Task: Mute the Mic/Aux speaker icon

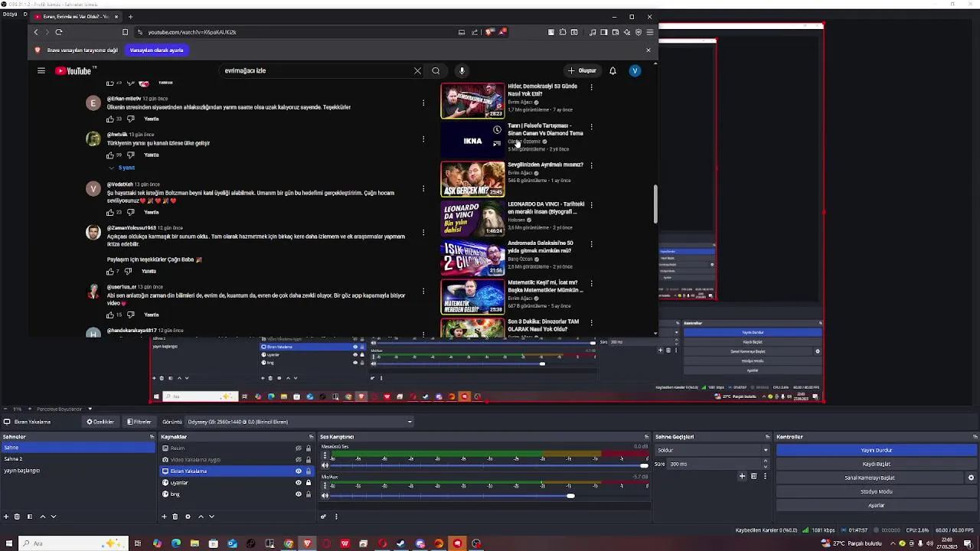Action: click(x=325, y=496)
